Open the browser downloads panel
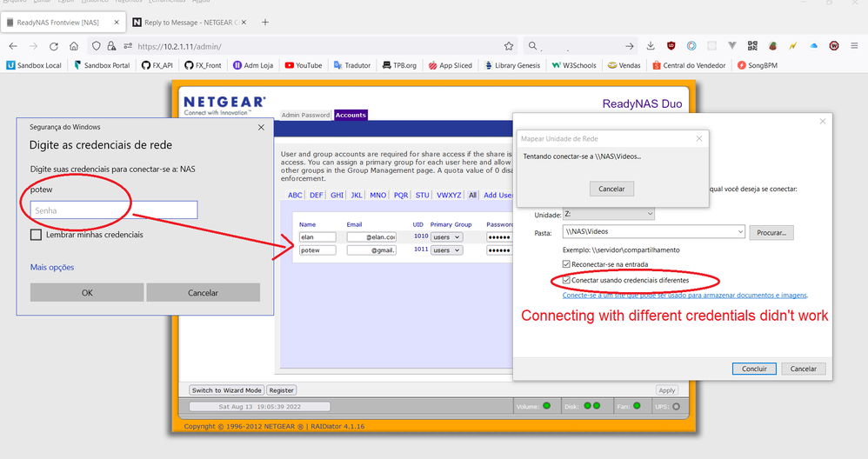Screen dimensions: 868x459 651,46
